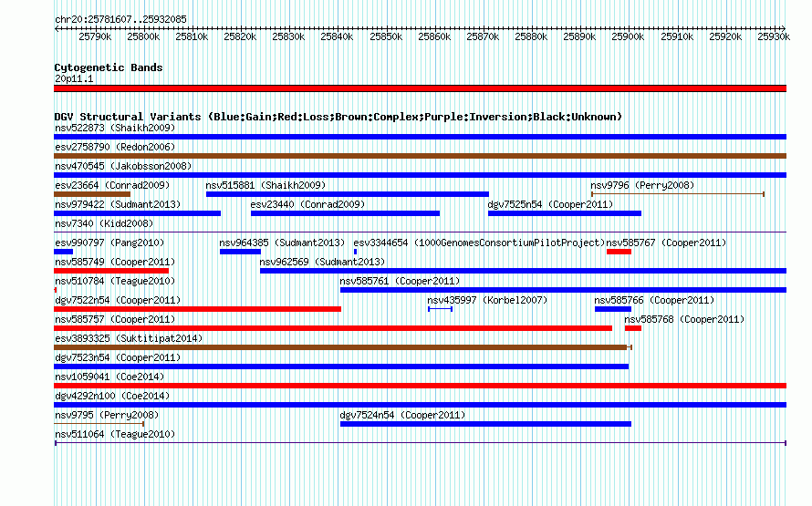Click the esv990797 (Pang2010) label
This screenshot has width=812, height=506.
click(x=109, y=243)
